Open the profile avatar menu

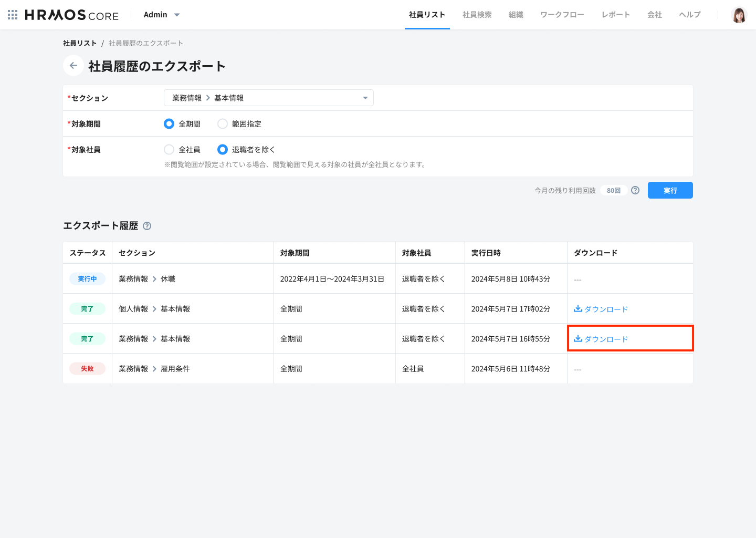[x=739, y=15]
